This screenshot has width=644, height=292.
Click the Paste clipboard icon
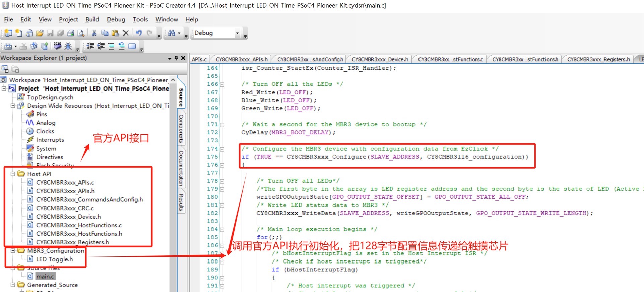(x=115, y=33)
